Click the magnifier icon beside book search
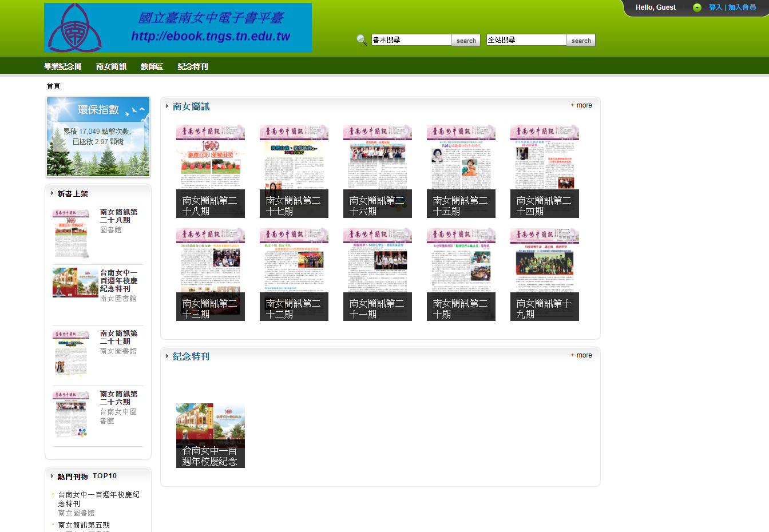The image size is (769, 532). pos(362,40)
